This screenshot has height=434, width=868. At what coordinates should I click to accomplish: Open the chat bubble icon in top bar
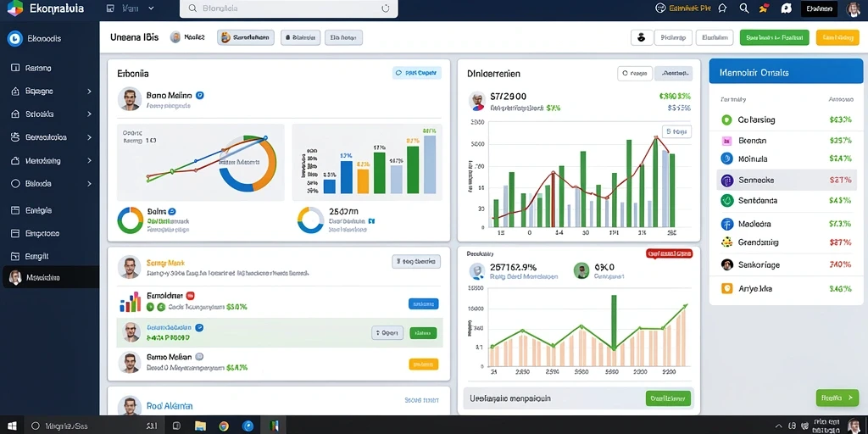click(x=786, y=8)
